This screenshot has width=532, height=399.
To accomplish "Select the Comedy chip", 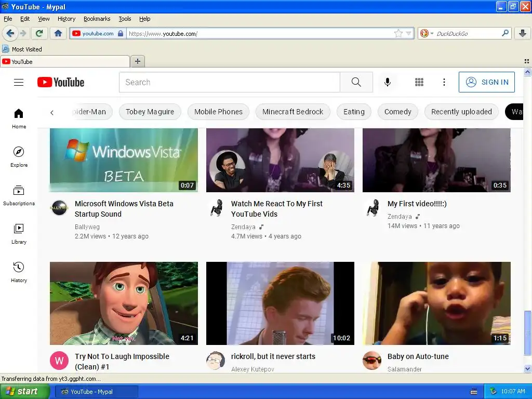I will click(397, 112).
